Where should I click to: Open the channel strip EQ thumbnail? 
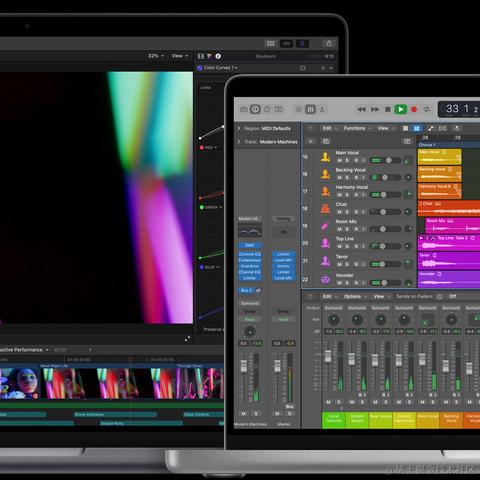click(x=250, y=231)
